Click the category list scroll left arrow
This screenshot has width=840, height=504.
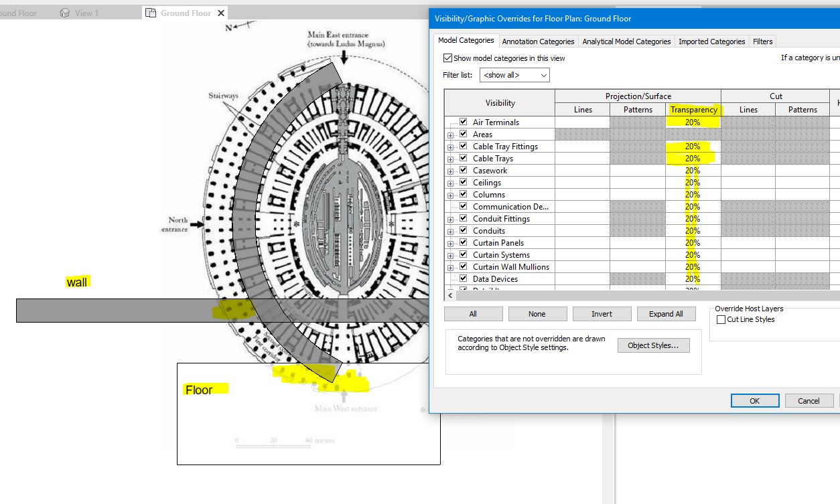pos(450,295)
